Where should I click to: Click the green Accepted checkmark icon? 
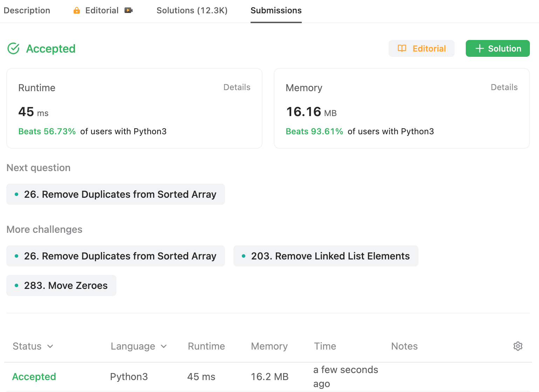click(x=14, y=49)
